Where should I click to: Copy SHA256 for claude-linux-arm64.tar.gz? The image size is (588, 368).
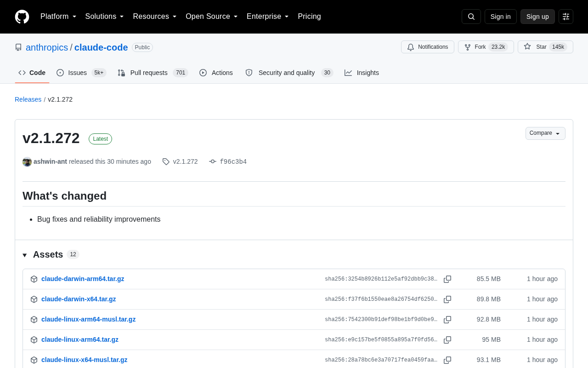(447, 340)
